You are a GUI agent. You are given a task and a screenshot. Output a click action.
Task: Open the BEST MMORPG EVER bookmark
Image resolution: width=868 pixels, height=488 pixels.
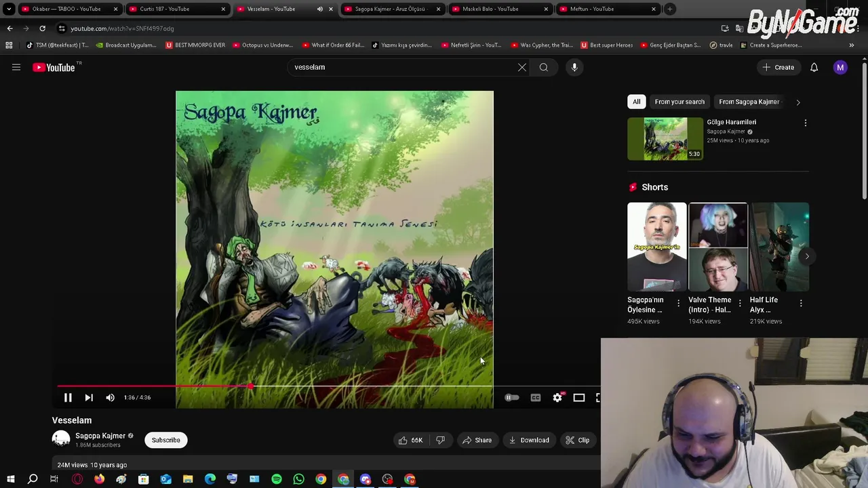[x=195, y=45]
